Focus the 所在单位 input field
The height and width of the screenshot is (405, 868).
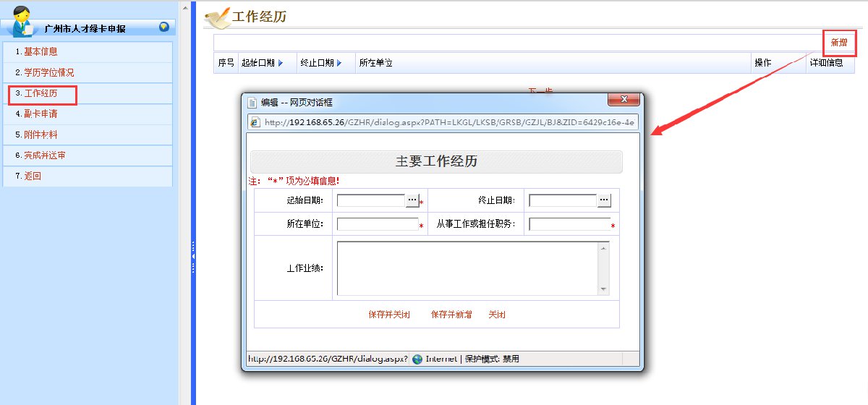[x=377, y=224]
